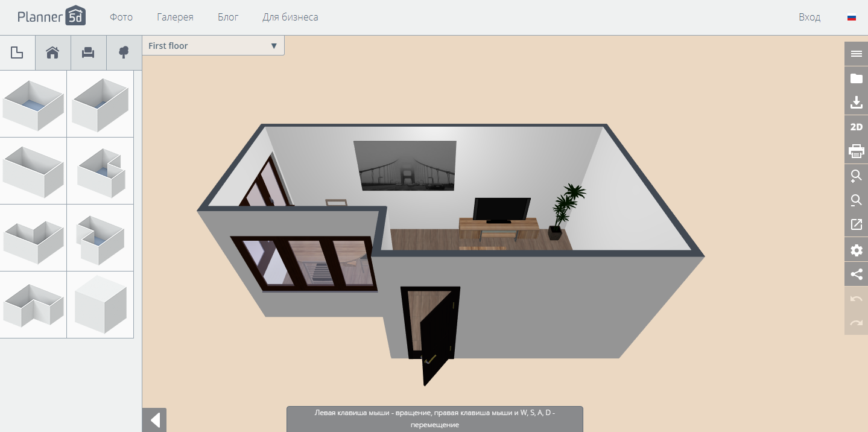Click the black TV in the 3D room
This screenshot has width=868, height=432.
(x=501, y=209)
